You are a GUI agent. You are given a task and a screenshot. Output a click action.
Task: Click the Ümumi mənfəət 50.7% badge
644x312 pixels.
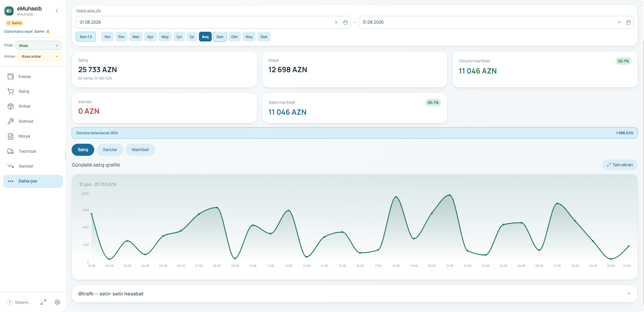[x=623, y=61]
